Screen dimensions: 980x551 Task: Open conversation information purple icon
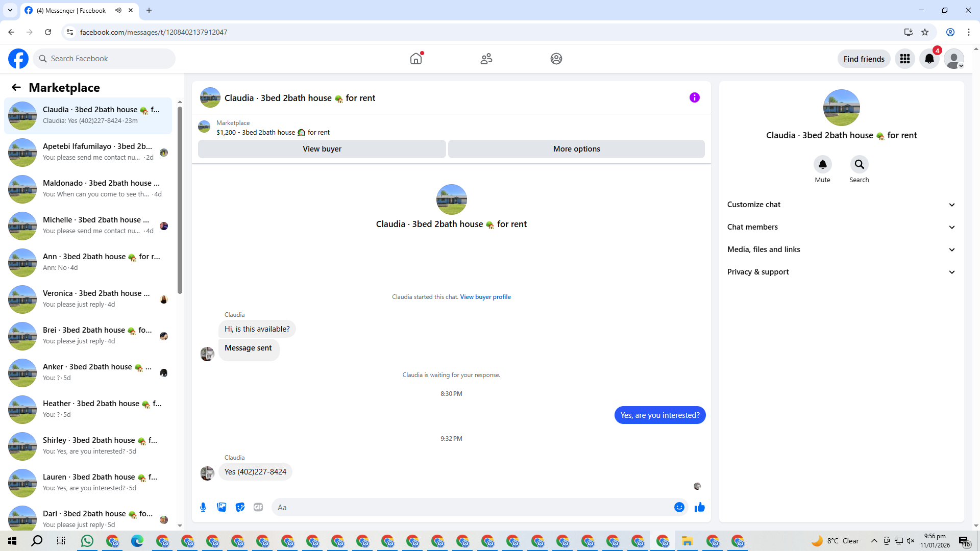point(694,97)
